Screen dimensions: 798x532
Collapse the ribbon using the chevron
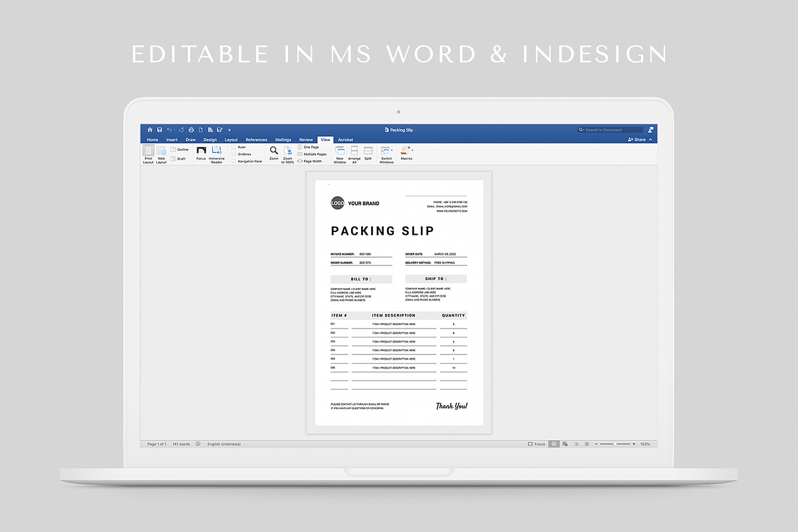tap(650, 140)
